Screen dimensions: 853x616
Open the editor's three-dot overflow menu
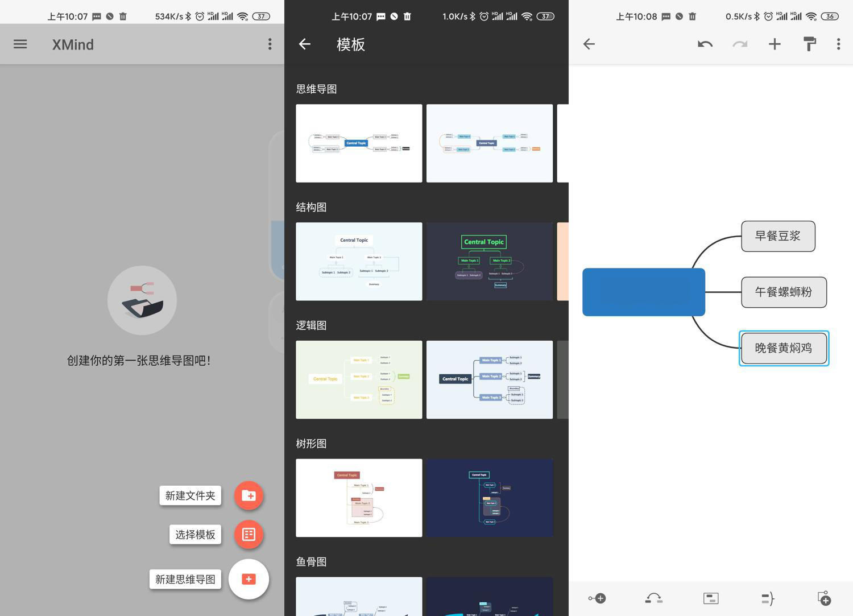click(x=838, y=44)
